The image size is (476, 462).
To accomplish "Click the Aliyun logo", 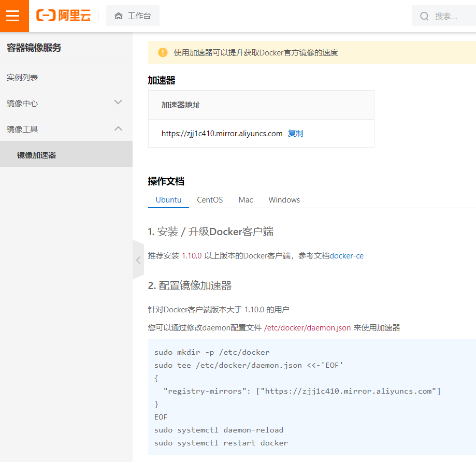I will pos(63,16).
